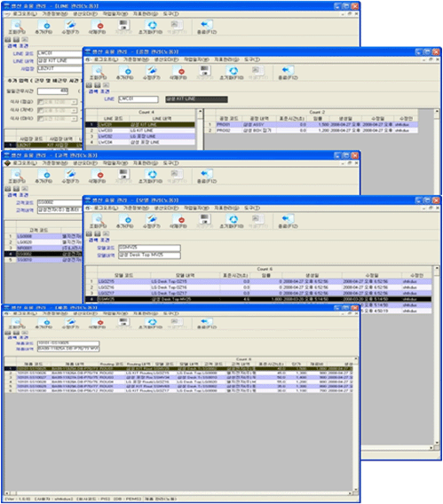Image resolution: width=443 pixels, height=504 pixels.
Task: Click Delete (F8) in the process management window
Action: (178, 73)
